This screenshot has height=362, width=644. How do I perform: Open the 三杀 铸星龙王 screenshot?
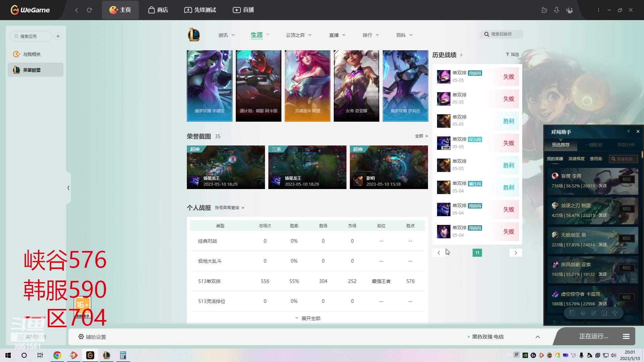[307, 167]
